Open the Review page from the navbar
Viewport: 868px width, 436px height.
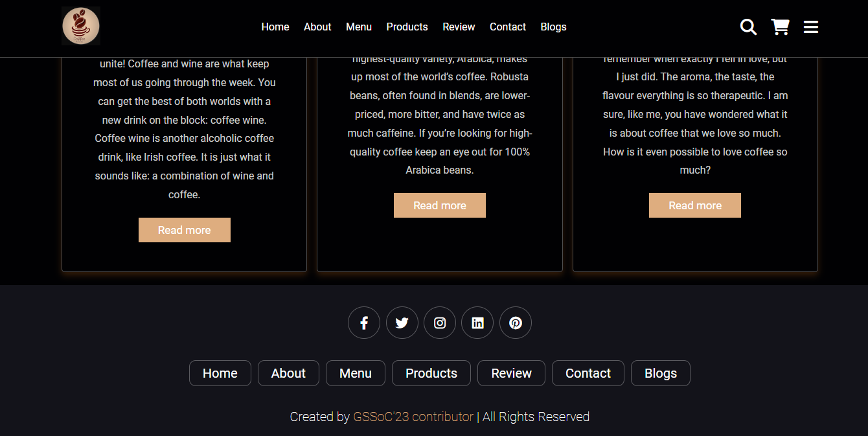pyautogui.click(x=459, y=27)
